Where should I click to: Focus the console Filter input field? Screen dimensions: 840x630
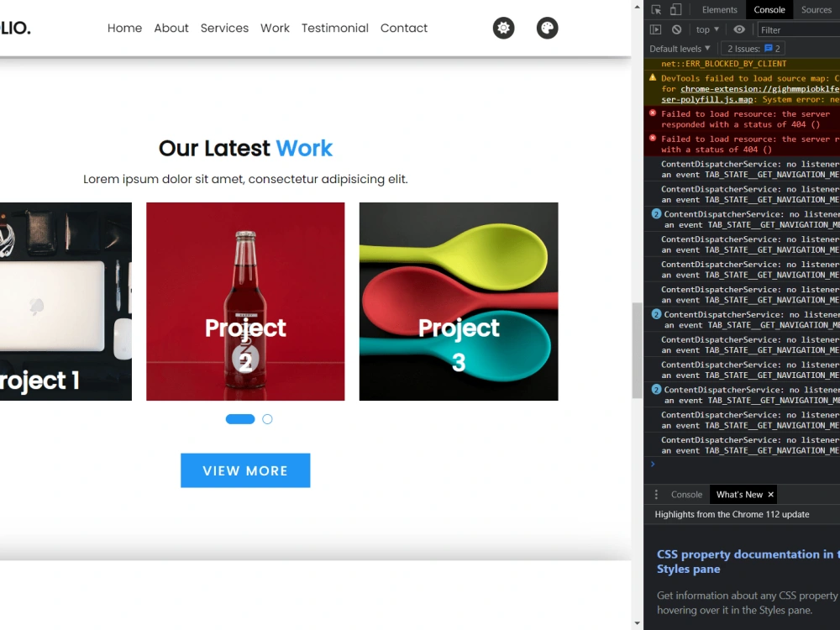click(798, 30)
